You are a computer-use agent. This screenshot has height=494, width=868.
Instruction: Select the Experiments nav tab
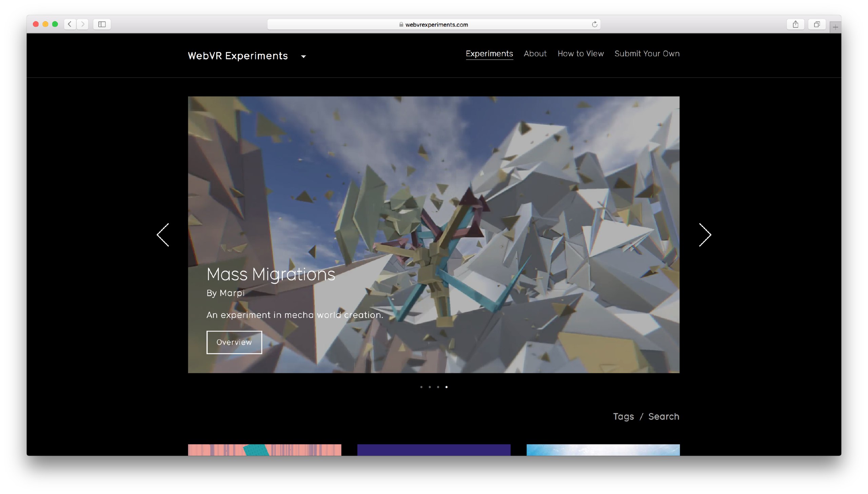tap(489, 54)
